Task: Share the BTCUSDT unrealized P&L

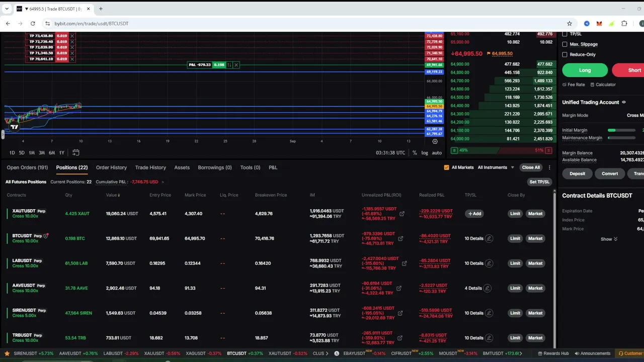Action: [x=400, y=238]
